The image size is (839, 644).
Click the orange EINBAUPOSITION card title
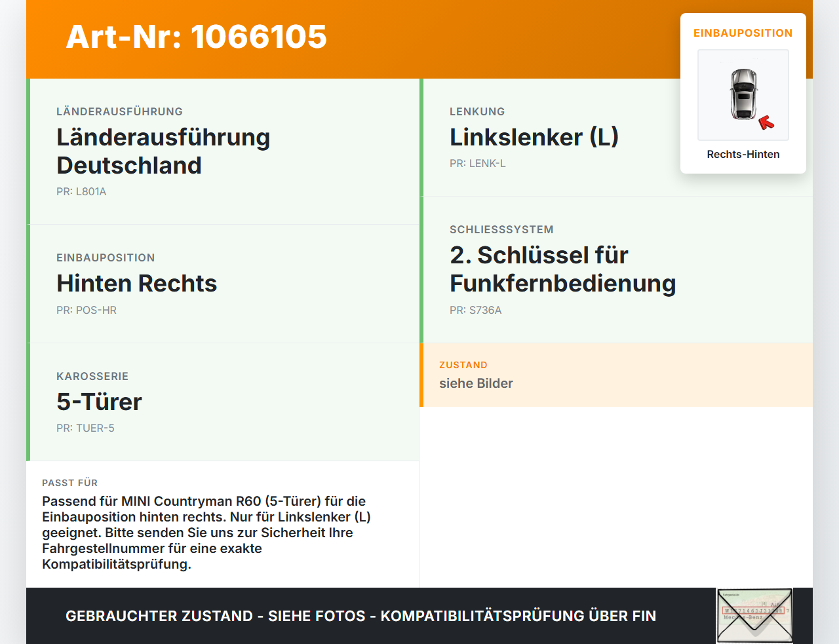pos(743,33)
